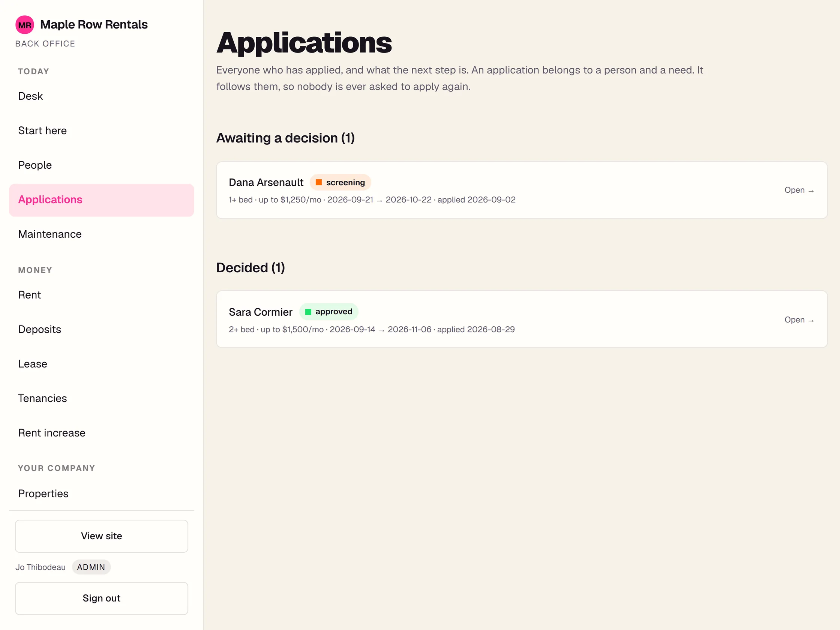Open Deposits in the sidebar

[101, 330]
